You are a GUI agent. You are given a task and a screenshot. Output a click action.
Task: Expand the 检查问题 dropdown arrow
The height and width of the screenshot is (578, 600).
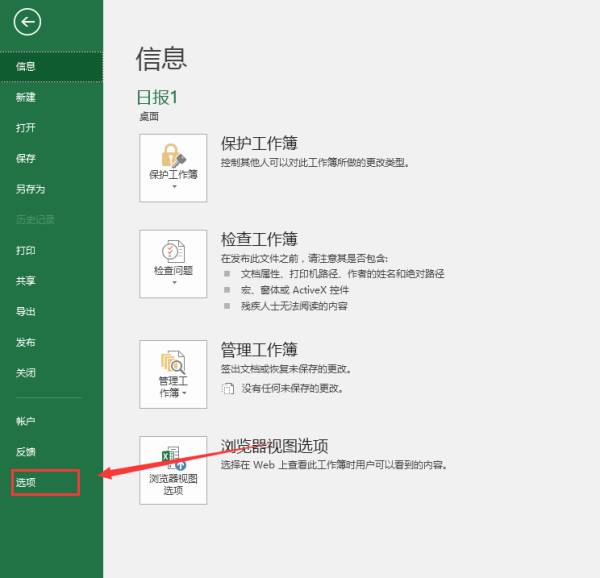pos(174,283)
